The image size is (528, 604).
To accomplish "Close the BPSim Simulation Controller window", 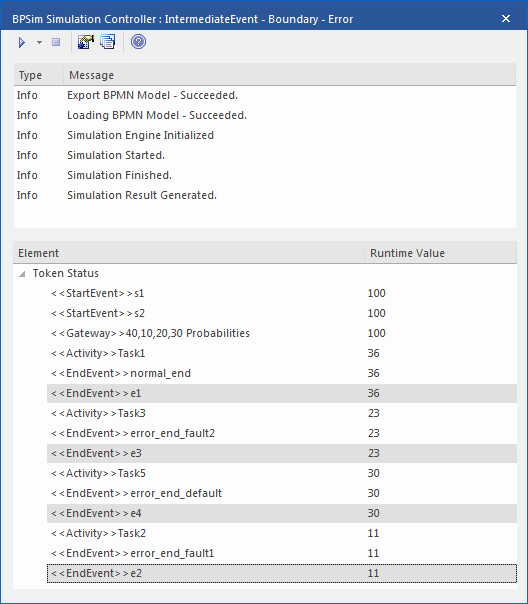I will (x=506, y=18).
